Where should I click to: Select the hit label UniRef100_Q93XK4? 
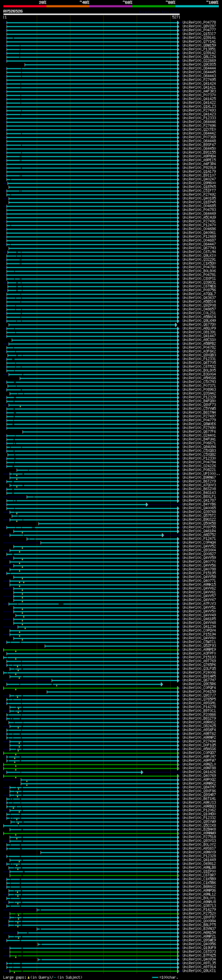(x=199, y=550)
